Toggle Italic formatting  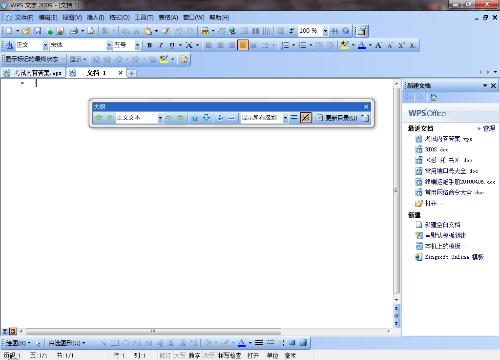click(161, 45)
